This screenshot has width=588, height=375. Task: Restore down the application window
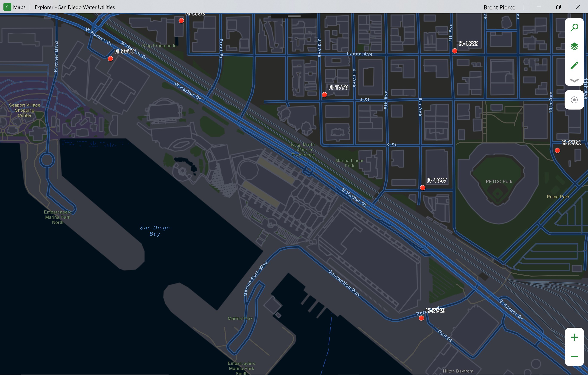pyautogui.click(x=558, y=7)
